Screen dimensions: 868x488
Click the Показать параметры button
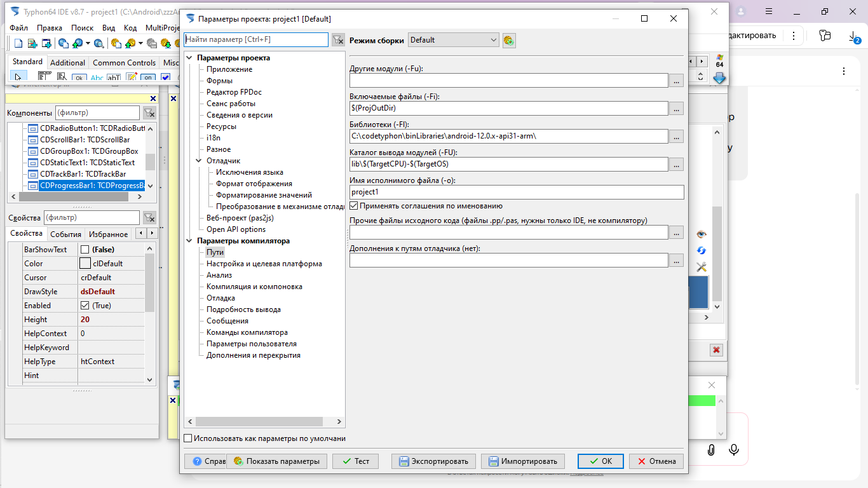click(277, 461)
